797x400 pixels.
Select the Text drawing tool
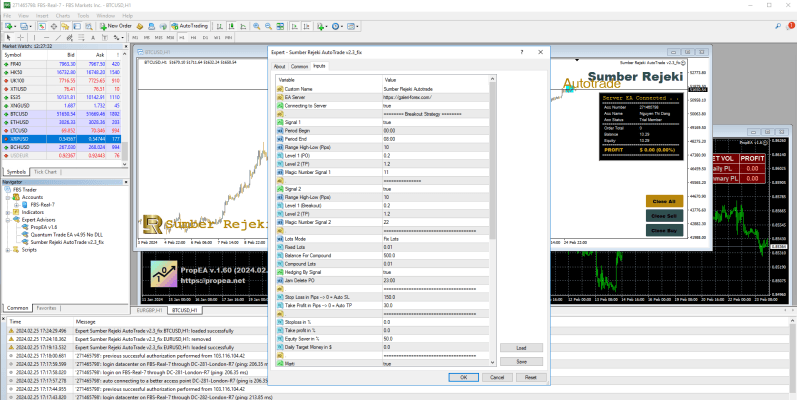pos(93,37)
